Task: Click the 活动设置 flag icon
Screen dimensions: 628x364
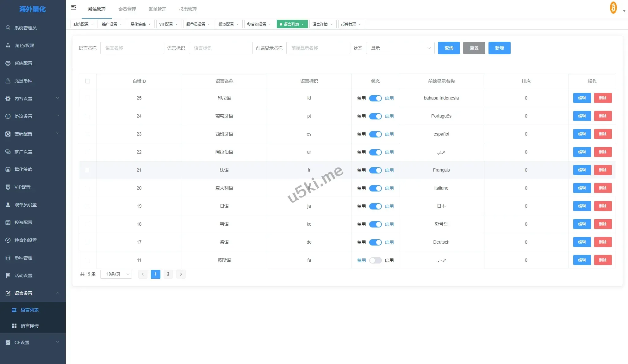Action: [x=8, y=276]
